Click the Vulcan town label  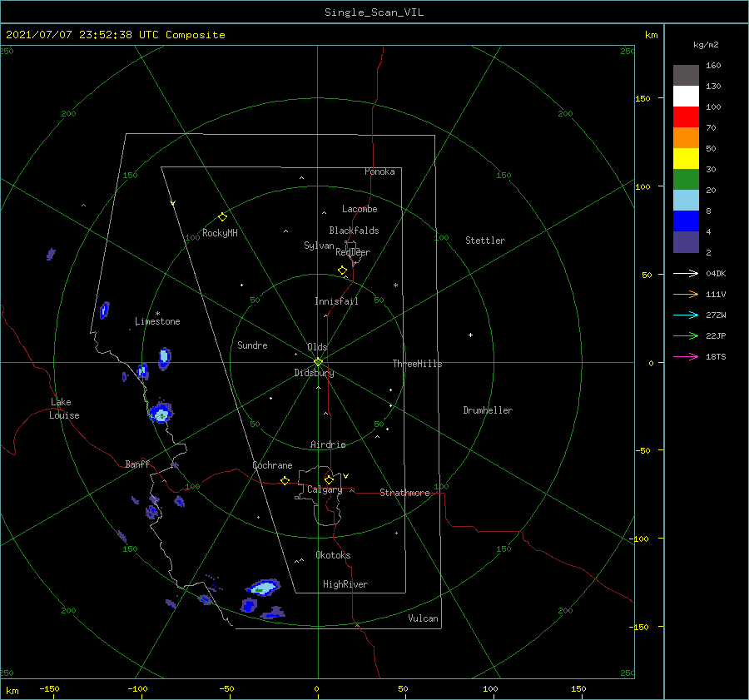[423, 618]
